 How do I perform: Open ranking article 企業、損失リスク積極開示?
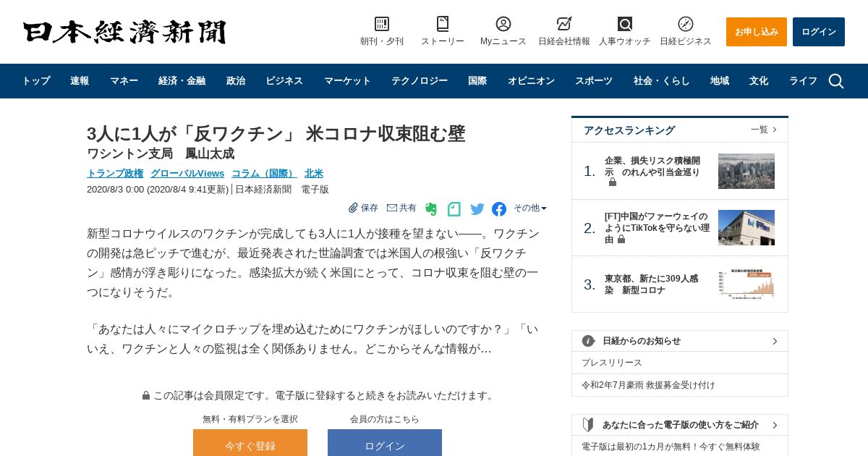tap(653, 171)
